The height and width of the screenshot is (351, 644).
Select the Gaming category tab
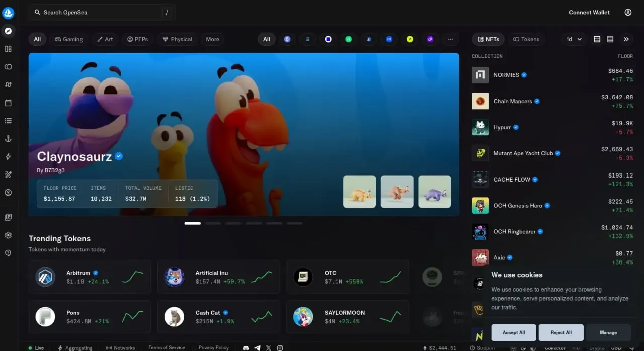69,39
